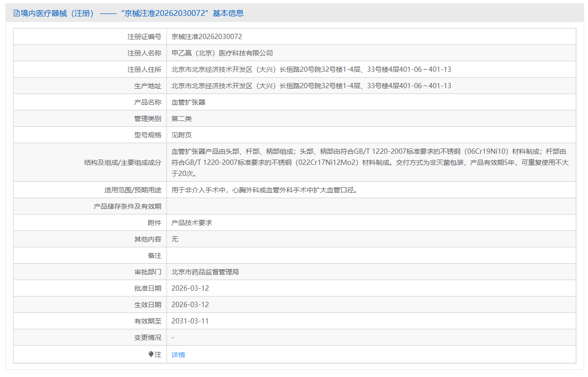
Task: Click the 附件 label
Action: pos(154,223)
